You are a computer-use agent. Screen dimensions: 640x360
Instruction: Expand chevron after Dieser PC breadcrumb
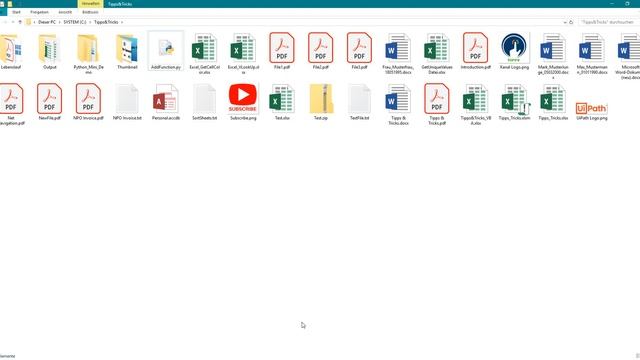(x=60, y=22)
